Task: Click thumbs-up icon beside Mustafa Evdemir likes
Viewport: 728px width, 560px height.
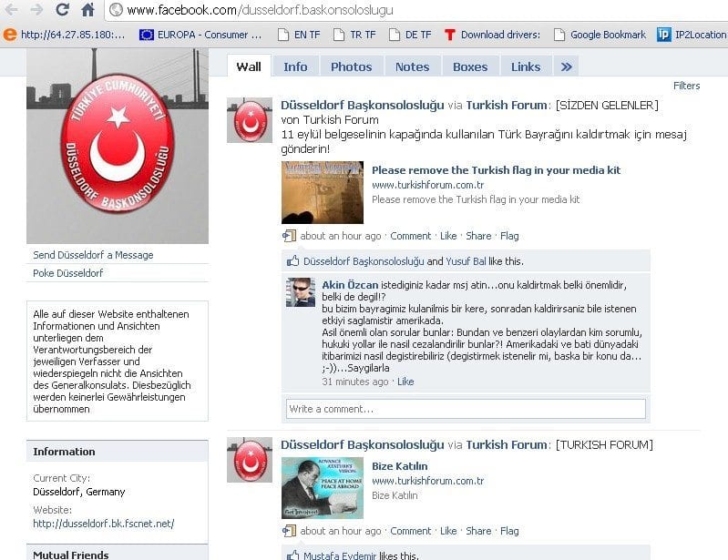Action: point(292,555)
